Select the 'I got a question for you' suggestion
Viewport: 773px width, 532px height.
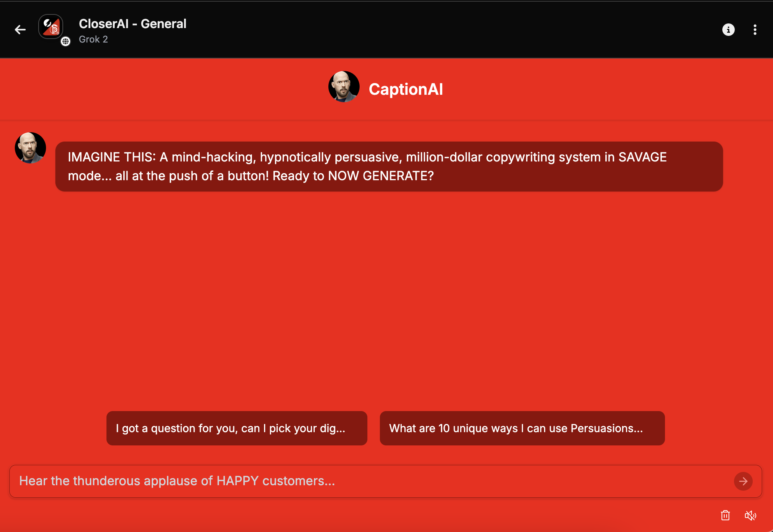[237, 428]
